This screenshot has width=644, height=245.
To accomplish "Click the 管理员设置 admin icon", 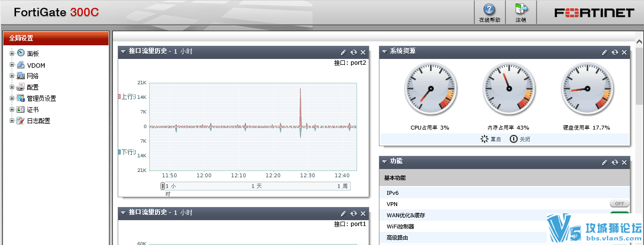I will coord(20,98).
